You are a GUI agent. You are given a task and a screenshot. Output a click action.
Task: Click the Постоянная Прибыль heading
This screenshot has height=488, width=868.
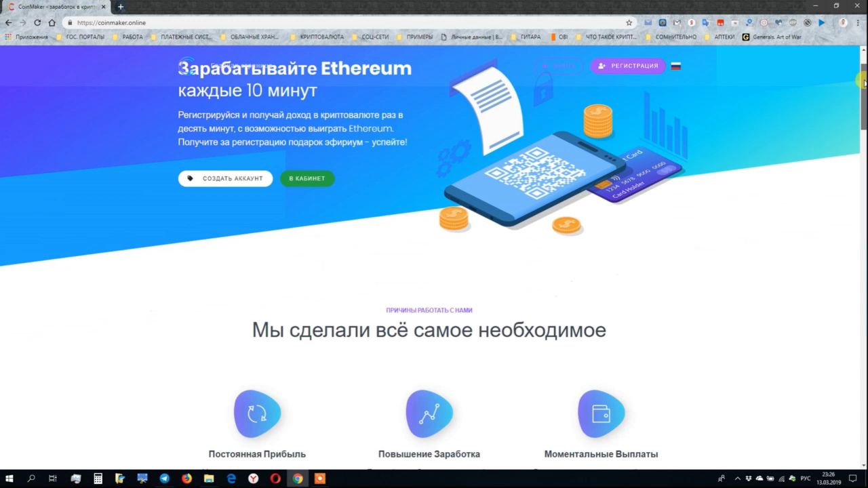pyautogui.click(x=257, y=454)
